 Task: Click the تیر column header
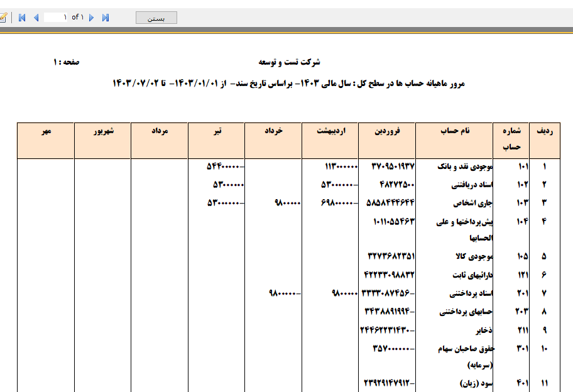(x=216, y=141)
